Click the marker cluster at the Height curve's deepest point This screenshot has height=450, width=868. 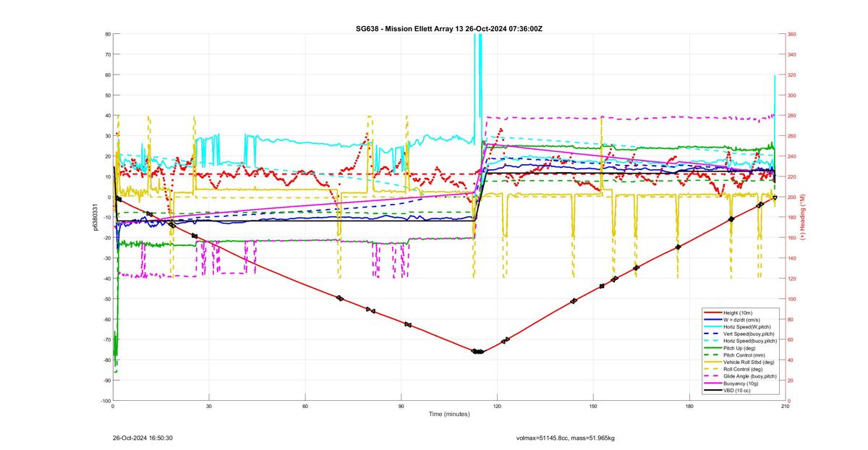pos(477,352)
